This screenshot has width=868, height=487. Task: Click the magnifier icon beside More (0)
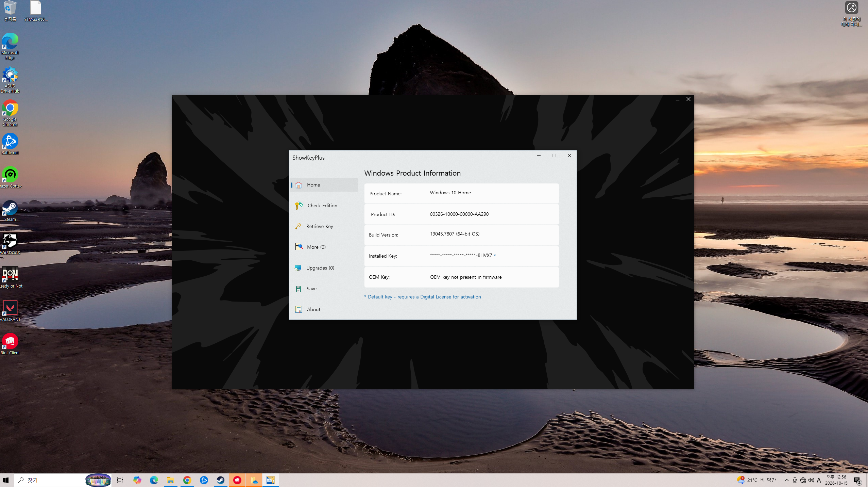299,247
